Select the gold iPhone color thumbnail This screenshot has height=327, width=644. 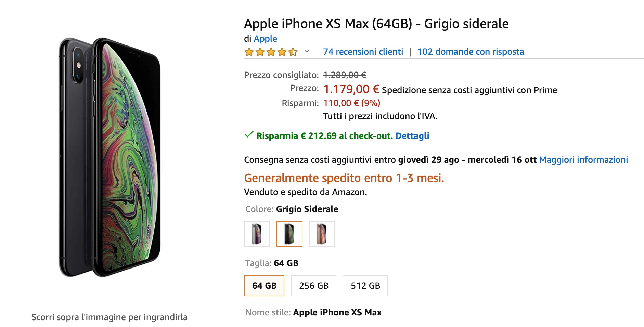321,234
